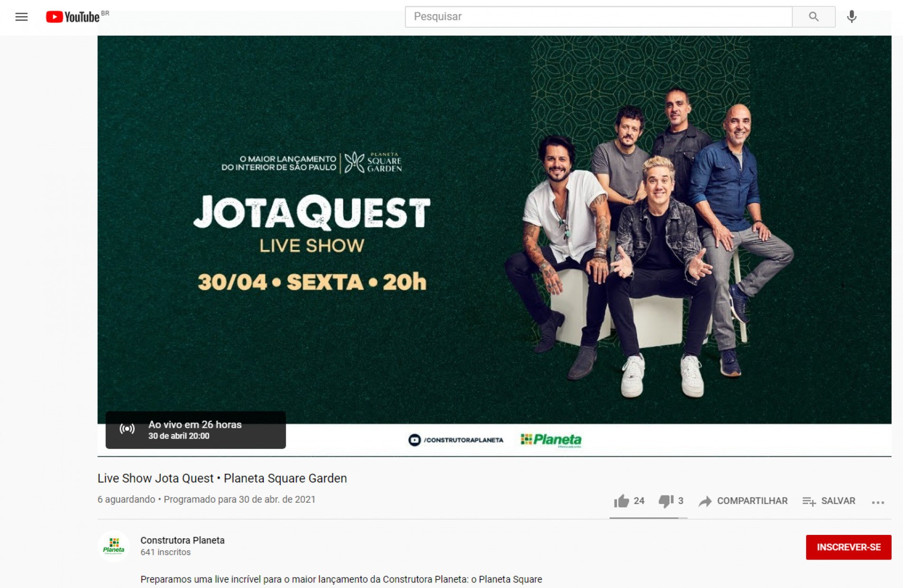Dislike the video with thumbs down
This screenshot has width=903, height=588.
(x=666, y=501)
